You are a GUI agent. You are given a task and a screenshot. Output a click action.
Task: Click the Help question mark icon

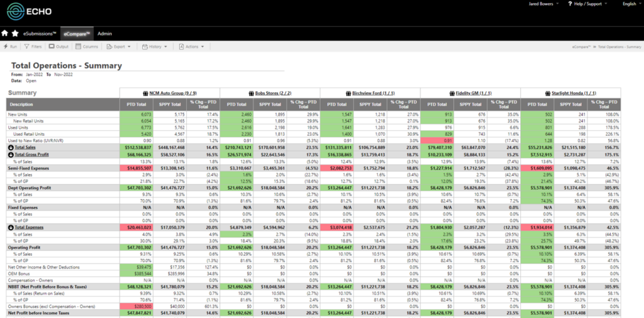coord(570,4)
